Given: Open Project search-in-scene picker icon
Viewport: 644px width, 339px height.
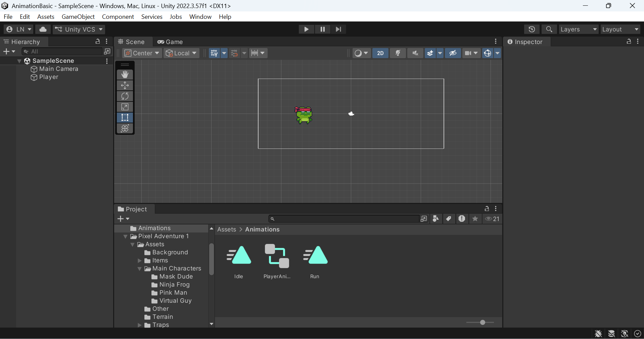Looking at the screenshot, I should [x=424, y=219].
